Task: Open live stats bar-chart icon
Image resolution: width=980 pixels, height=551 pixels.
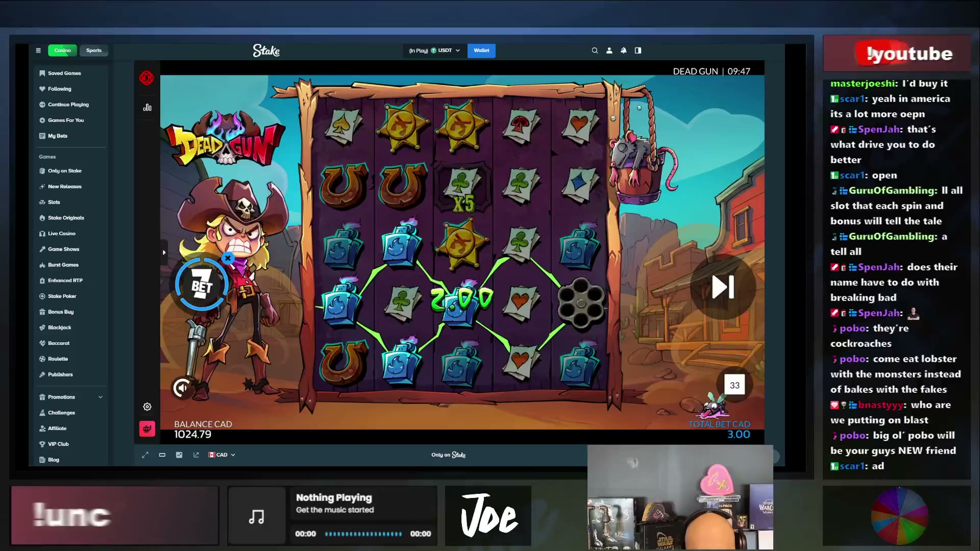Action: tap(148, 108)
